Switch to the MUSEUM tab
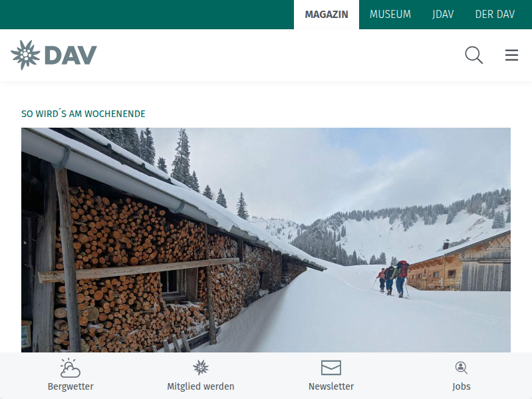 coord(390,15)
